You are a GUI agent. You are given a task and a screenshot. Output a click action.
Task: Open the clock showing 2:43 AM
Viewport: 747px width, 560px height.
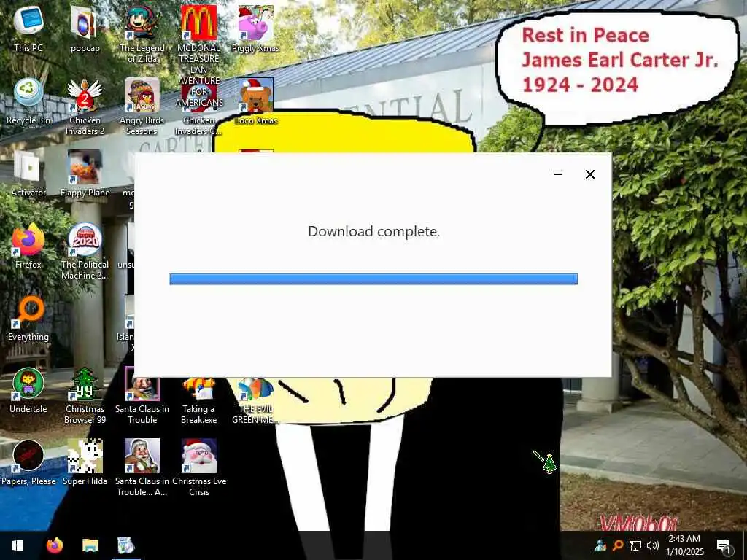pos(684,545)
